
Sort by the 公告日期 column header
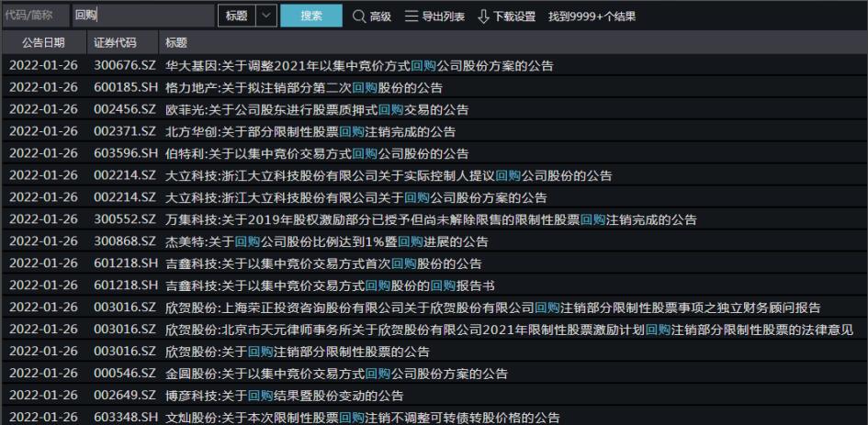pyautogui.click(x=43, y=42)
